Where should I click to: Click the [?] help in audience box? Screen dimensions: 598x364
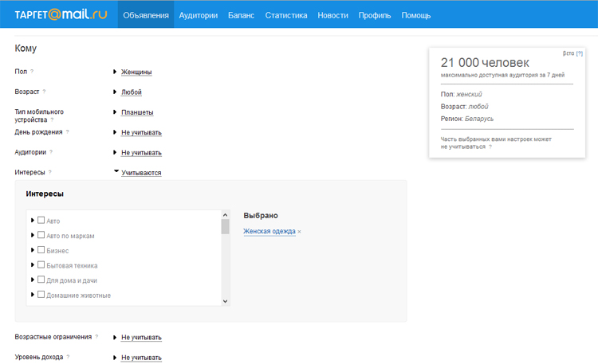[x=580, y=53]
